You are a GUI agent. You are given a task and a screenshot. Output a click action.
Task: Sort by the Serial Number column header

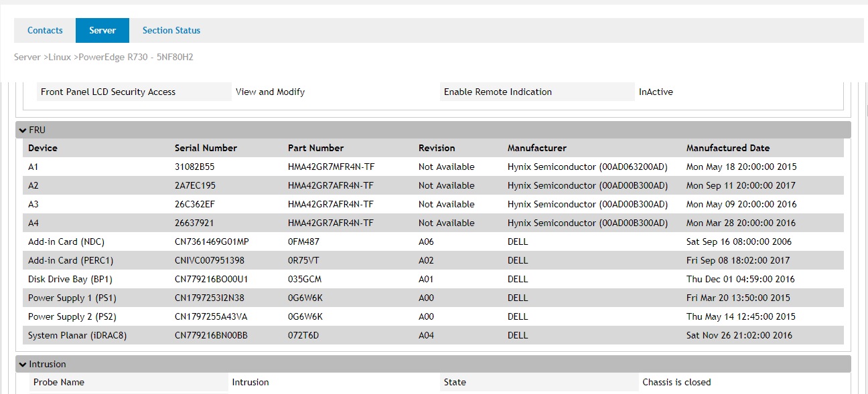[x=206, y=148]
